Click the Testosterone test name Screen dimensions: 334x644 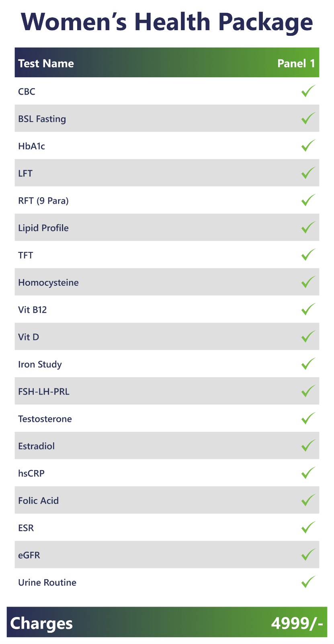pyautogui.click(x=45, y=419)
